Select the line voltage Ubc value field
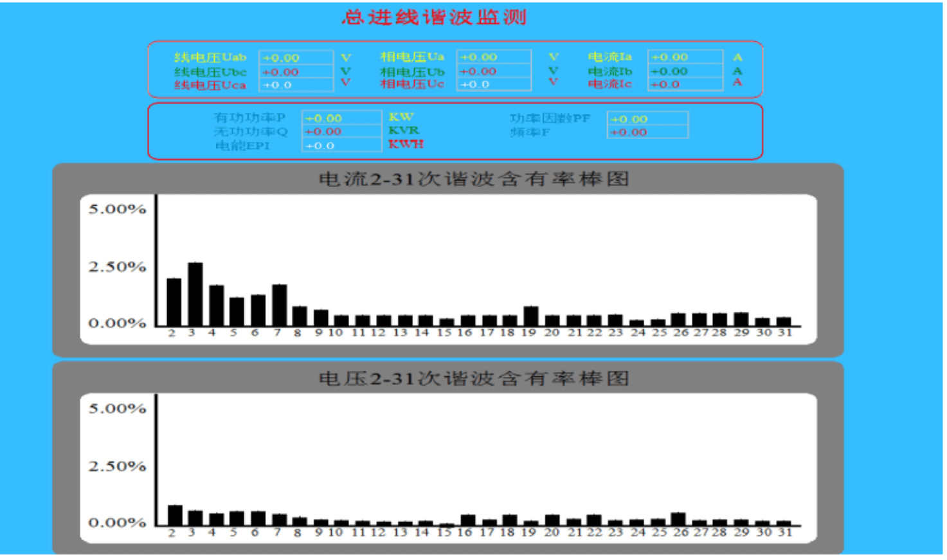 click(296, 72)
